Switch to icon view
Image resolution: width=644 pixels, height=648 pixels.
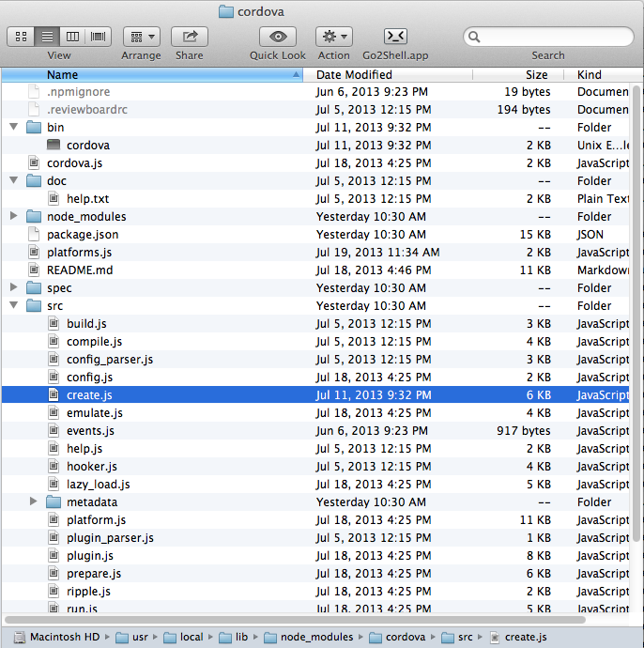coord(20,37)
